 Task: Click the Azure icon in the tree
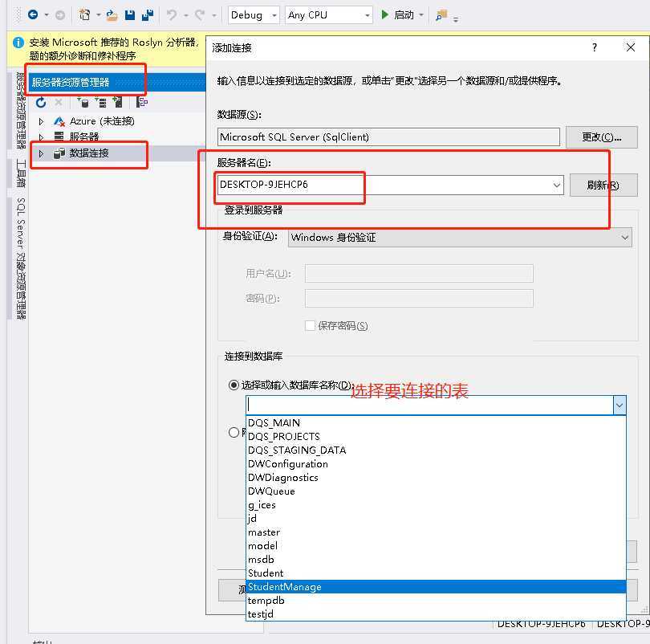pos(59,121)
